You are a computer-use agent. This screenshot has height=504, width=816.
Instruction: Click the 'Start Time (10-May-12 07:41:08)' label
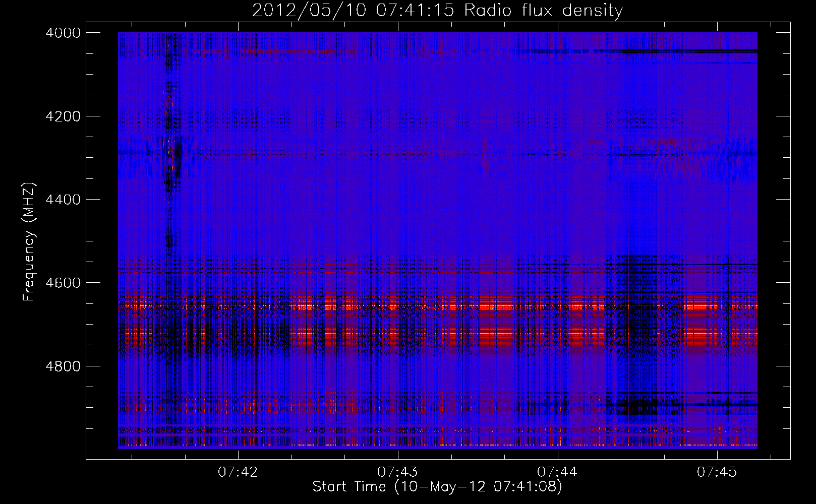[437, 487]
